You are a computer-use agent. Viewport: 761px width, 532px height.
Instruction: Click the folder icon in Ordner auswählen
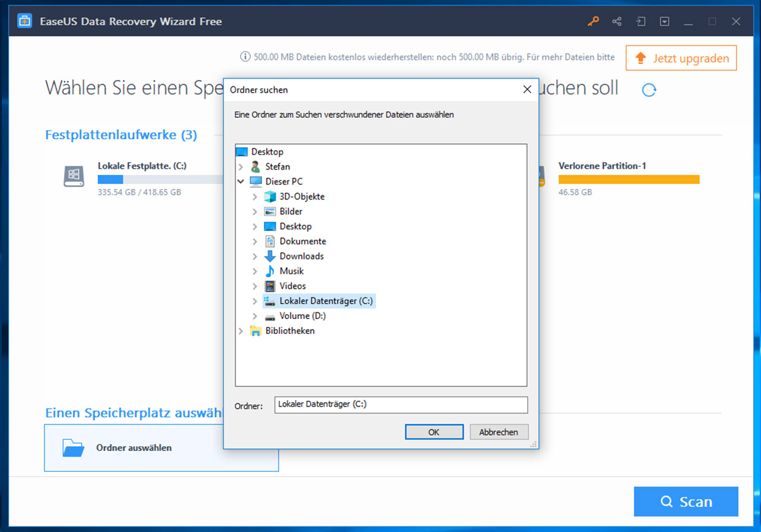click(x=74, y=448)
